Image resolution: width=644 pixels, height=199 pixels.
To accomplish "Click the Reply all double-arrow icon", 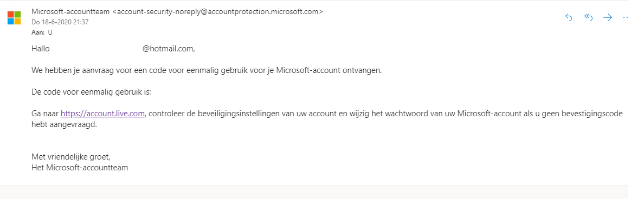I will [588, 17].
